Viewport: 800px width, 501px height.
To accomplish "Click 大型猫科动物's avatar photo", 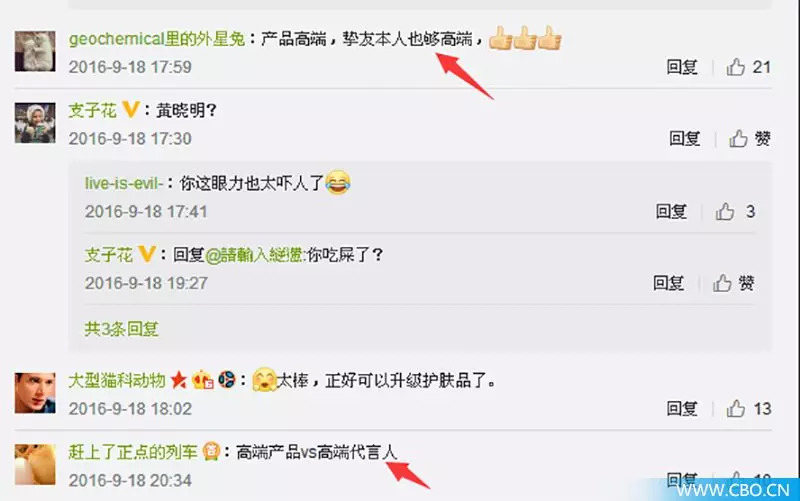I will tap(35, 393).
